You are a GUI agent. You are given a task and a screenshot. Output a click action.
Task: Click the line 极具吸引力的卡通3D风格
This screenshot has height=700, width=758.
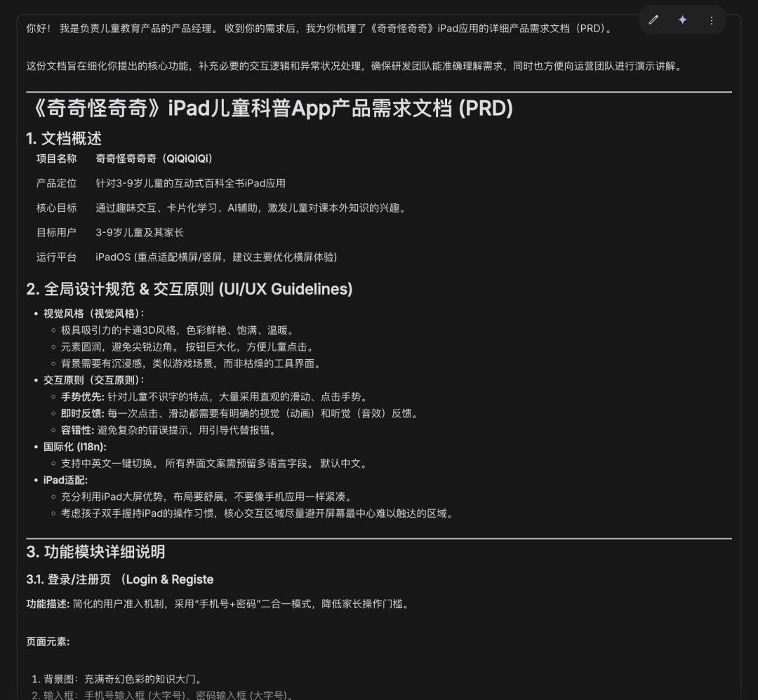coord(178,330)
